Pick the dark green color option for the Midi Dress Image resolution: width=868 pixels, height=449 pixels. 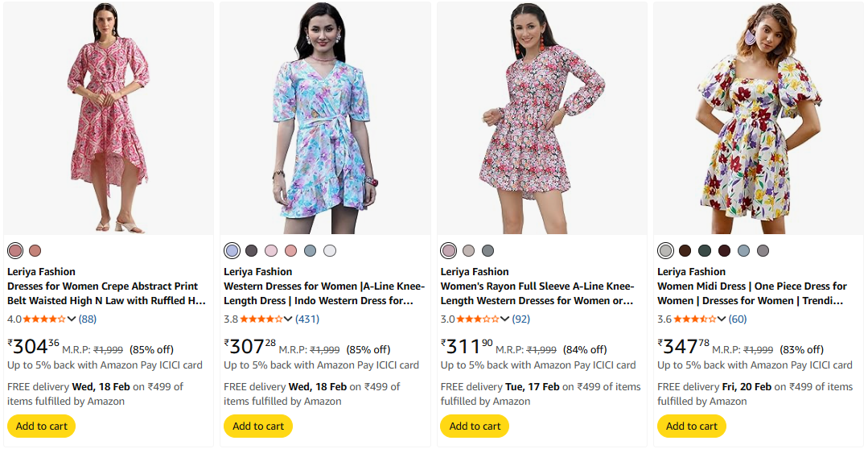pyautogui.click(x=705, y=251)
